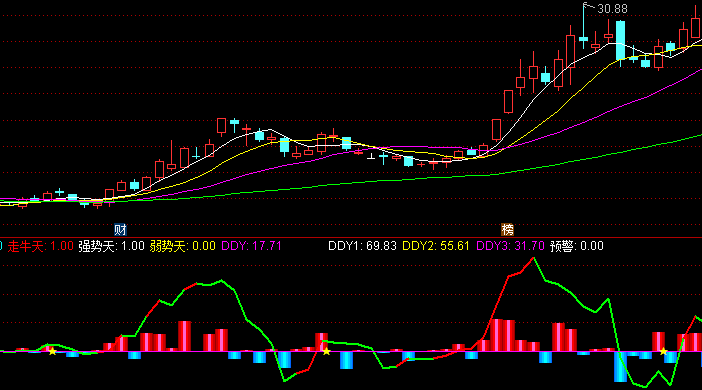Select the 预警: 0.00 alert label

[x=577, y=246]
